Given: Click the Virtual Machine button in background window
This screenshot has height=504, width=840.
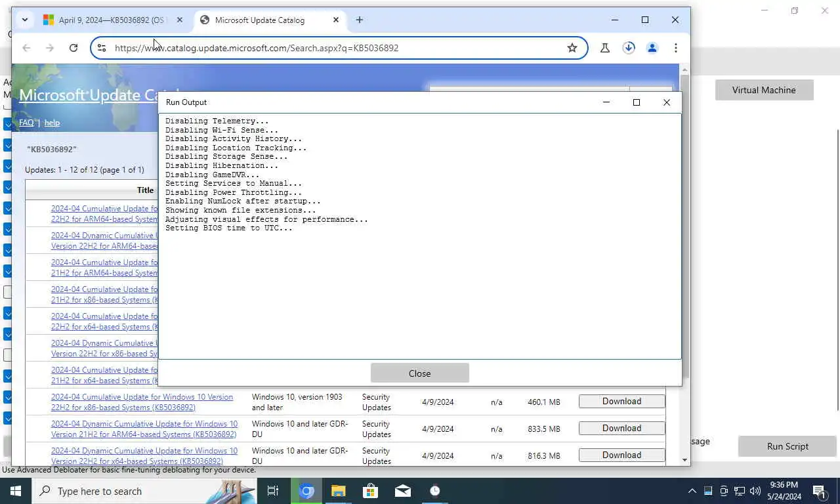Looking at the screenshot, I should [x=764, y=90].
